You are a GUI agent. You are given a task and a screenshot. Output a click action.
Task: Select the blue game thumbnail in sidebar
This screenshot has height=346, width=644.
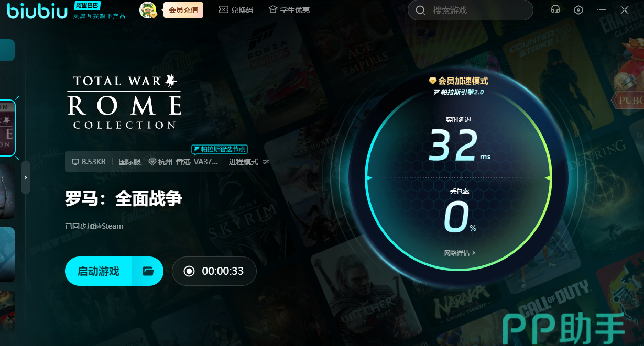(x=7, y=254)
